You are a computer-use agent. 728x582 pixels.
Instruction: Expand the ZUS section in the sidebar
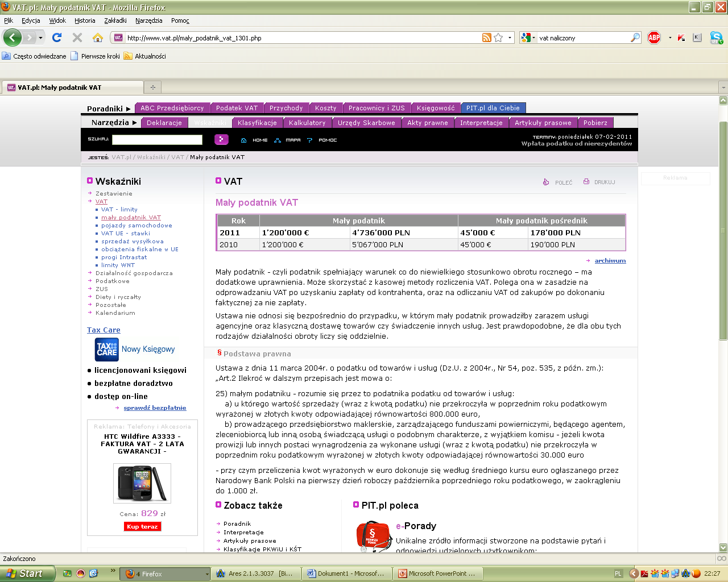[x=101, y=289]
